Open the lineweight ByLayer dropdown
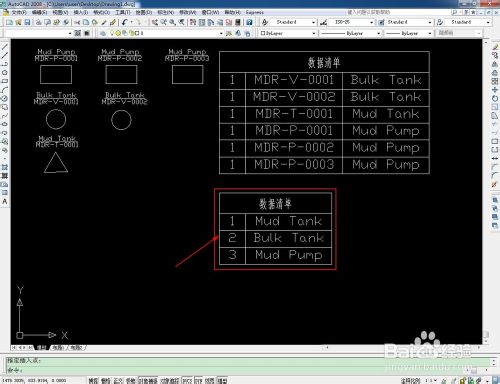The image size is (500, 384). tap(429, 33)
